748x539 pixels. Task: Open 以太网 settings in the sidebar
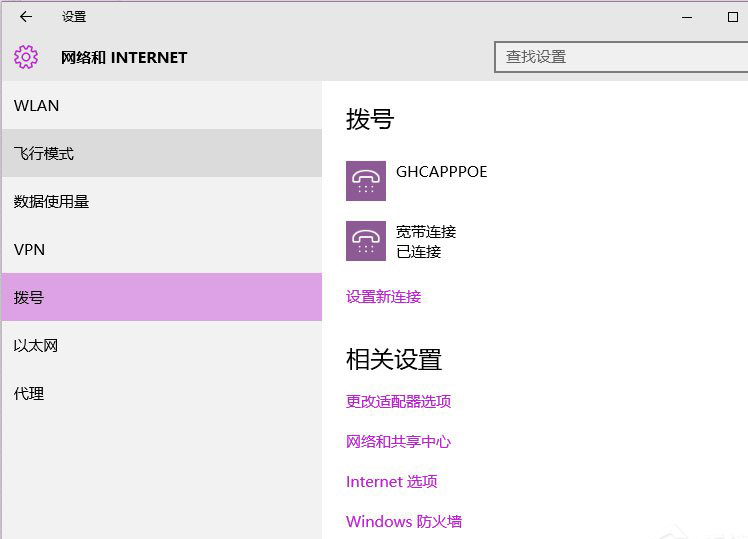coord(36,346)
